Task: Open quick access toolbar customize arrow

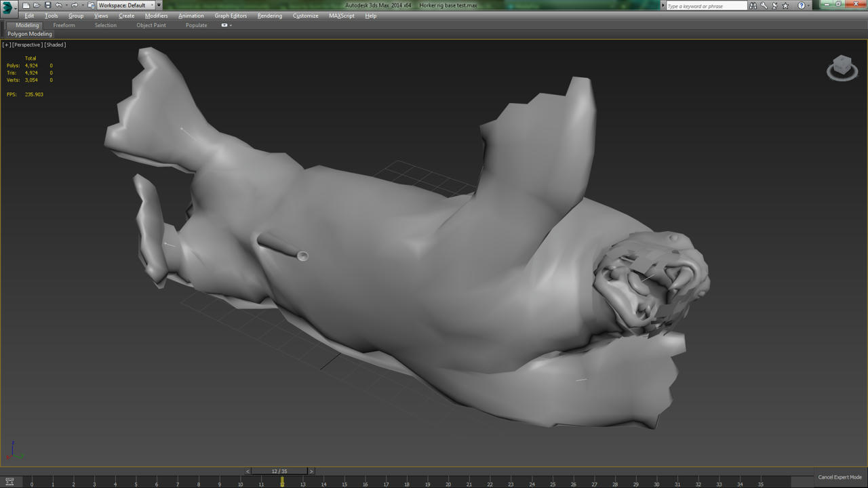Action: click(x=159, y=5)
